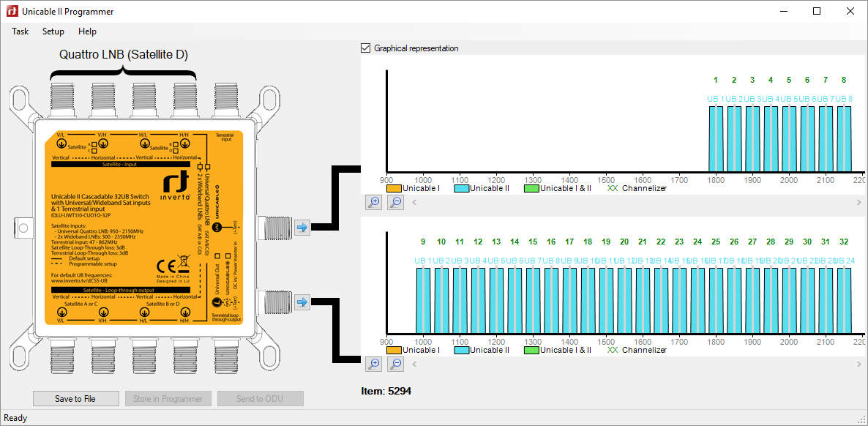
Task: Zoom in on the upper spectrum graph
Action: click(x=374, y=203)
